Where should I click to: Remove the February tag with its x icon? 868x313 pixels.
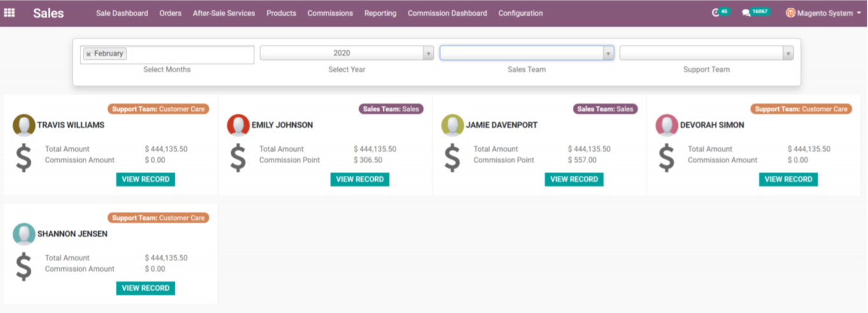(x=88, y=54)
